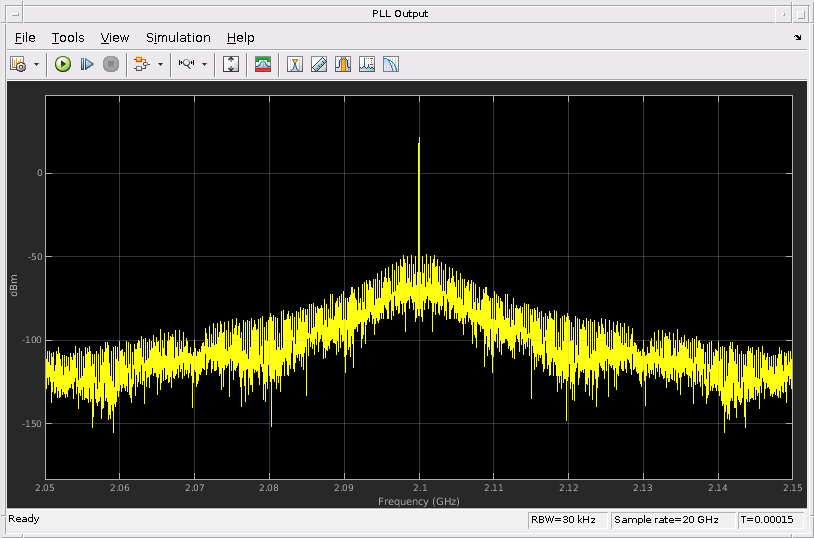Expand the configuration properties dropdown arrow
Image resolution: width=814 pixels, height=538 pixels.
tap(37, 64)
